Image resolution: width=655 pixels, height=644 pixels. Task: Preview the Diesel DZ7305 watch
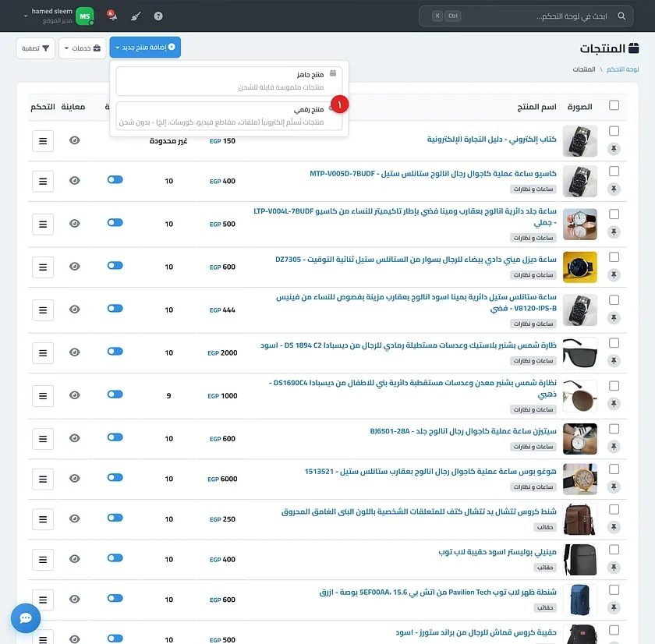[75, 266]
